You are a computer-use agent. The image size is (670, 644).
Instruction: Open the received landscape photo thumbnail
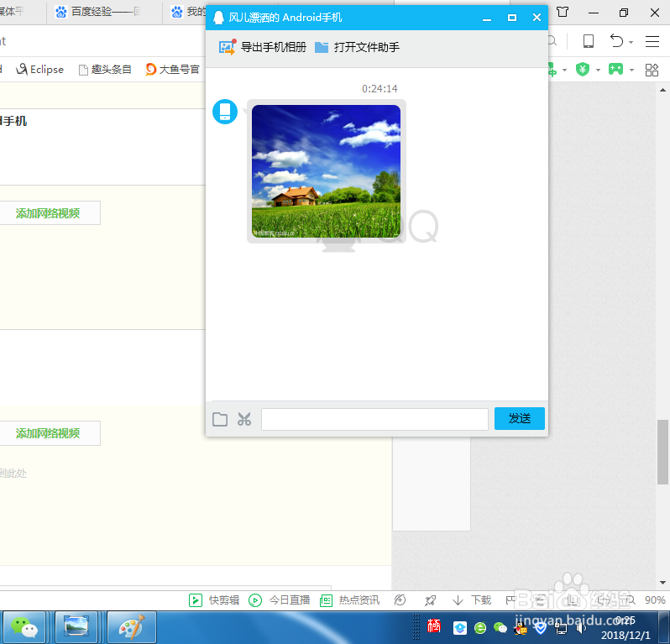point(326,171)
